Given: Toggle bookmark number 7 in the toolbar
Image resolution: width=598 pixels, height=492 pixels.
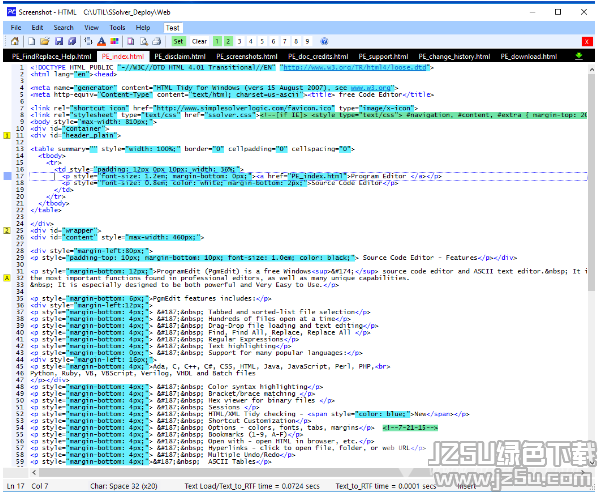Looking at the screenshot, I should point(285,41).
